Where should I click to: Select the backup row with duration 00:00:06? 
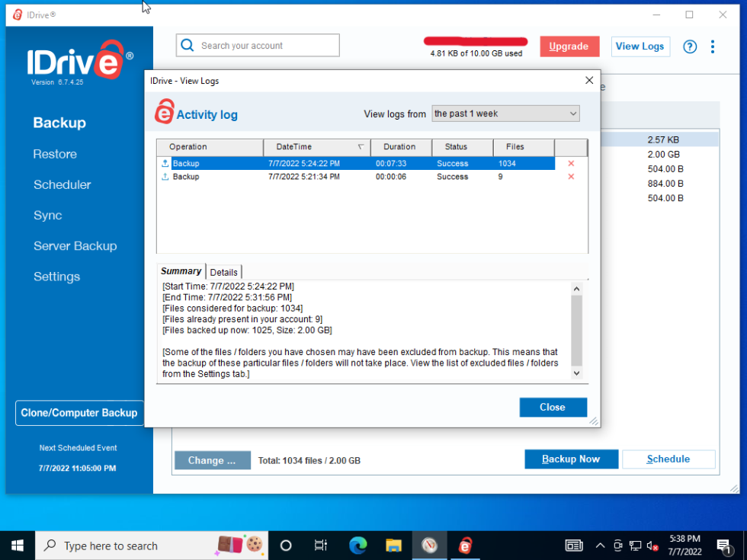click(356, 177)
